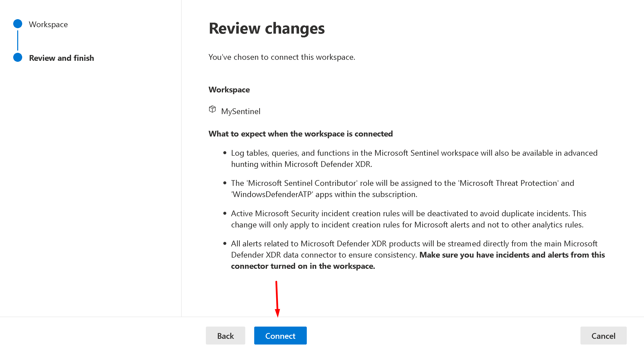Click the alerts streamed from Defender XDR bullet
The width and height of the screenshot is (644, 350).
(x=414, y=244)
